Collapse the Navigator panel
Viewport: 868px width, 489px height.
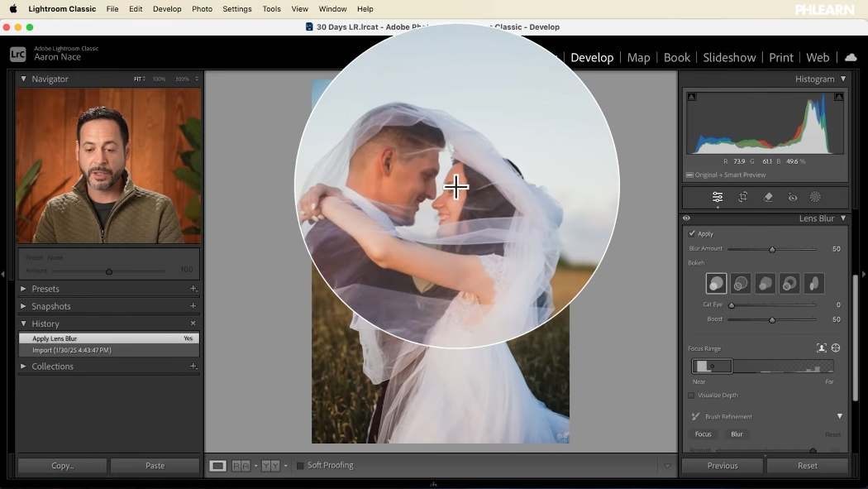[x=23, y=79]
